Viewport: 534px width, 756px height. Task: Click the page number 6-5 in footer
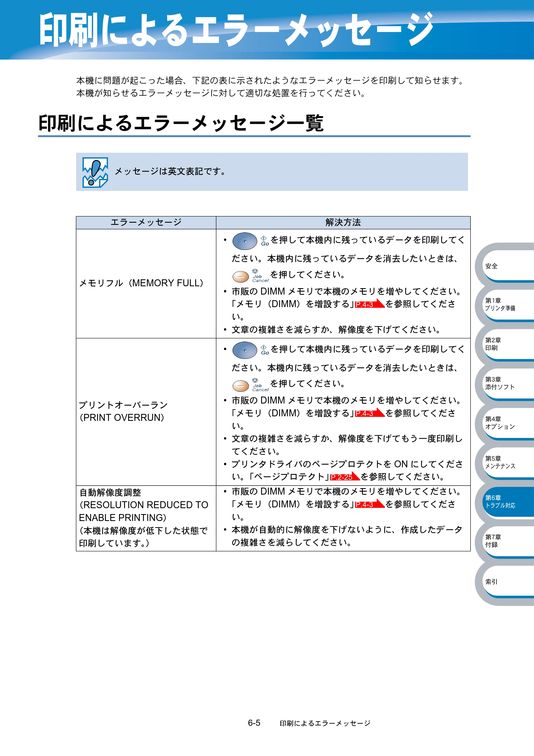pyautogui.click(x=254, y=723)
